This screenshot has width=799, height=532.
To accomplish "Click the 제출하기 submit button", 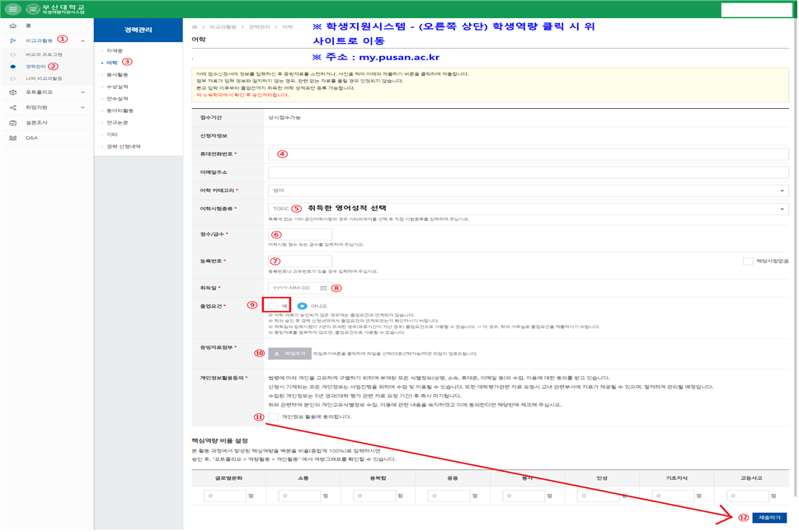I will point(768,518).
